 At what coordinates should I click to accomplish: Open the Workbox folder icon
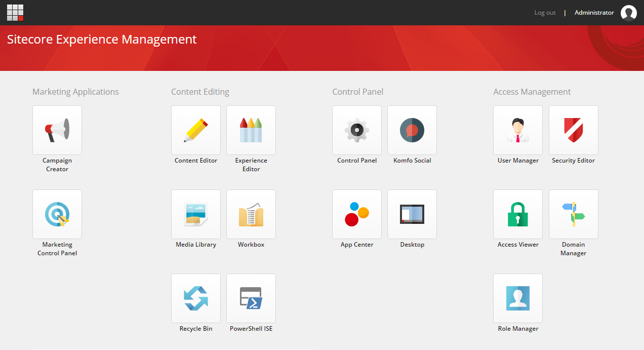[251, 214]
